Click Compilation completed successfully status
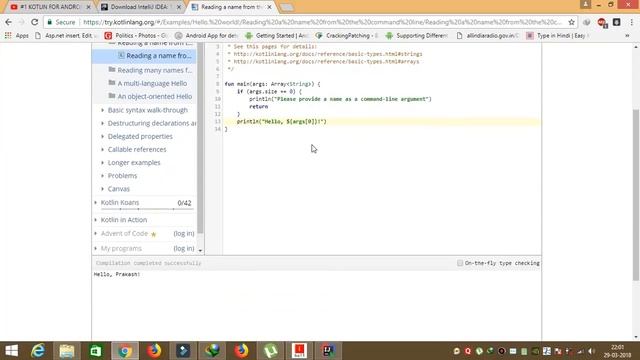Screen dimensions: 640x360 [149, 263]
